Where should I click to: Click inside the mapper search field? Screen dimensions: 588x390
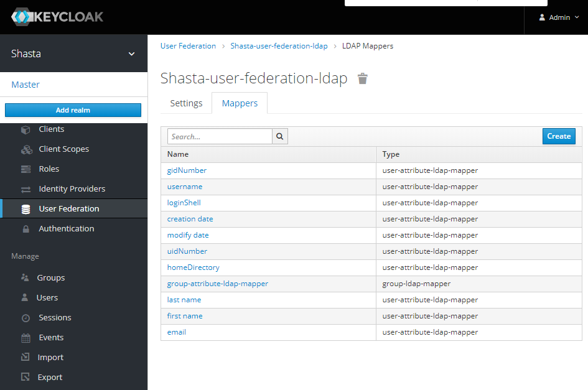(x=218, y=136)
